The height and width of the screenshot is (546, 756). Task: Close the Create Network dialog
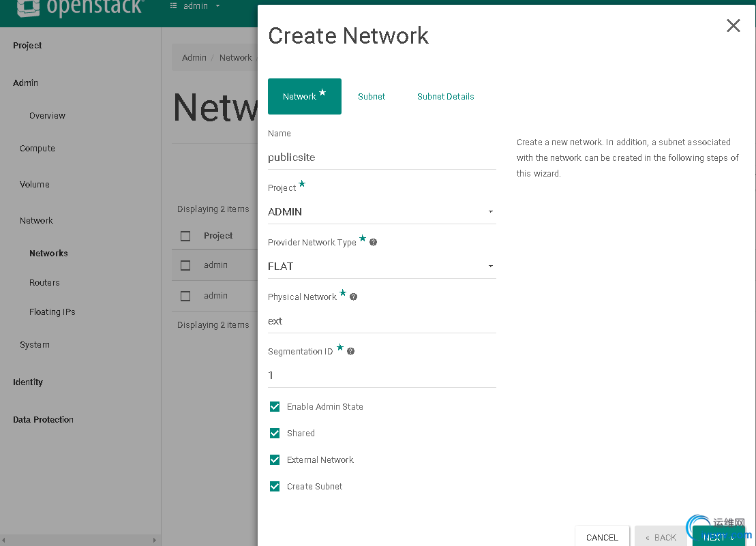733,25
